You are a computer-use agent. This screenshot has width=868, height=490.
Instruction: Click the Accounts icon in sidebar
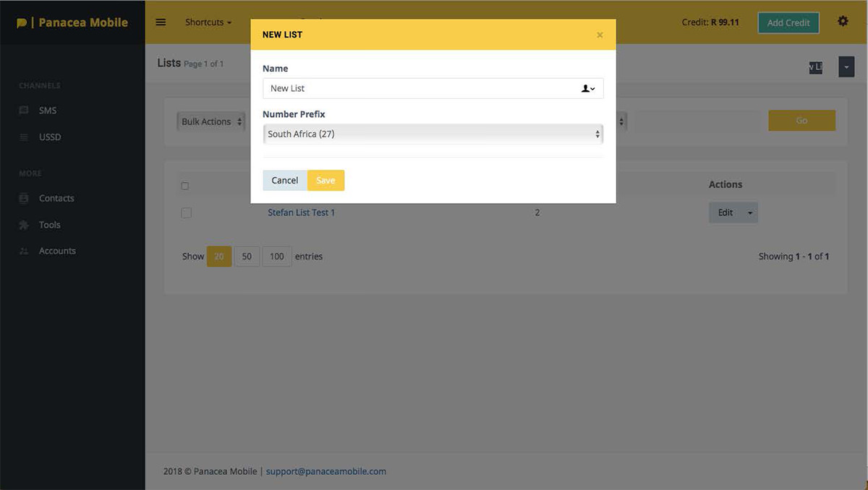[x=24, y=252]
